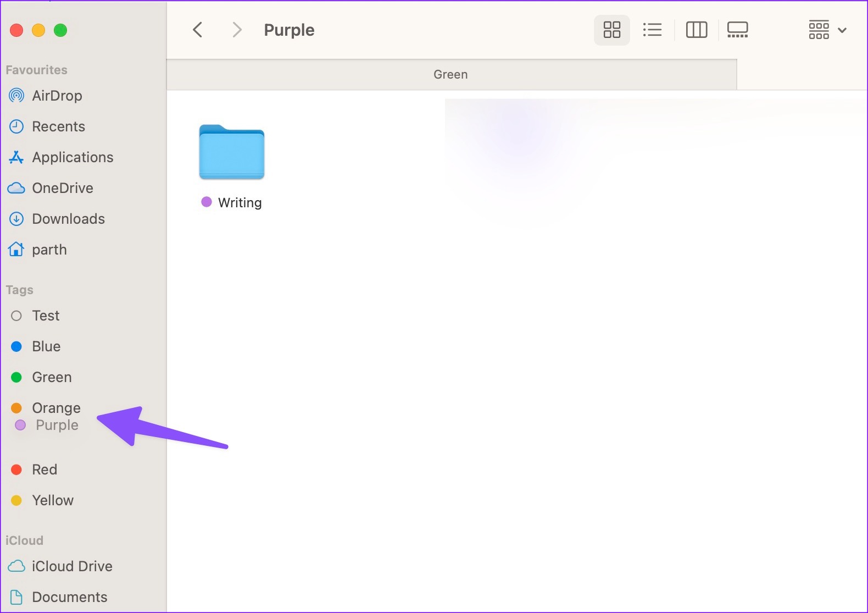Viewport: 868px width, 613px height.
Task: Select the Purple tag dot in sidebar
Action: pos(20,425)
